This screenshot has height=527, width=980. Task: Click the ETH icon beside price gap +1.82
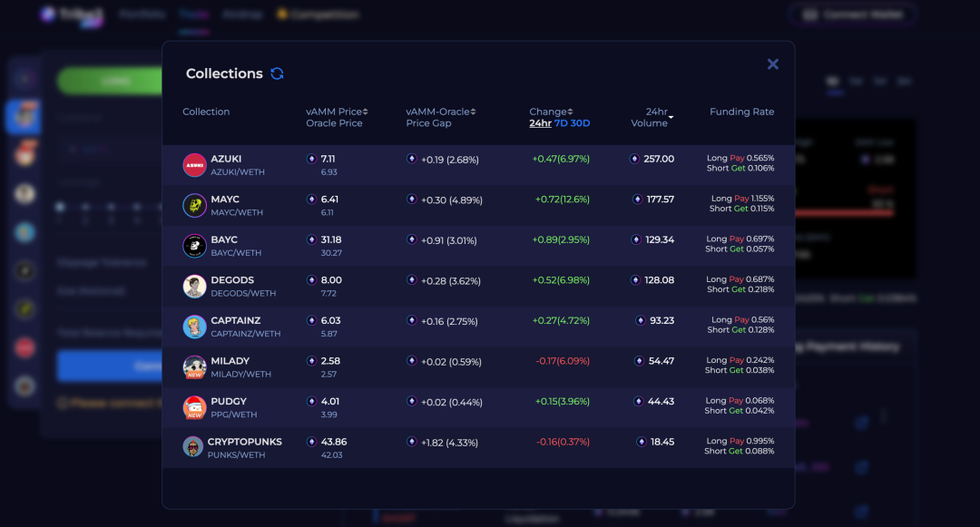tap(411, 442)
